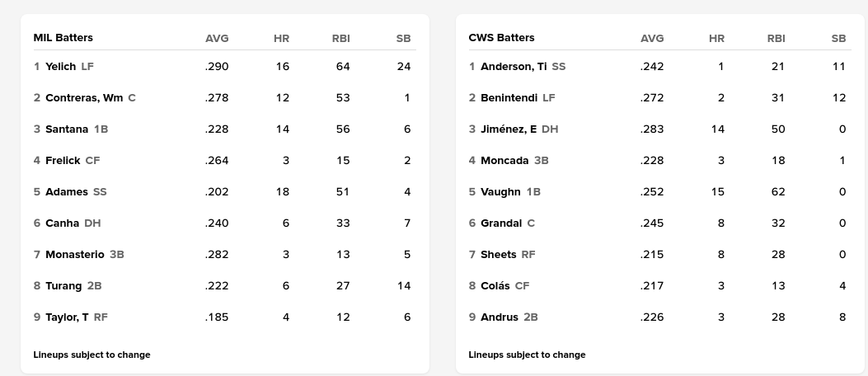Click Benintendi in the CWS lineup
This screenshot has height=376, width=868.
pyautogui.click(x=509, y=98)
